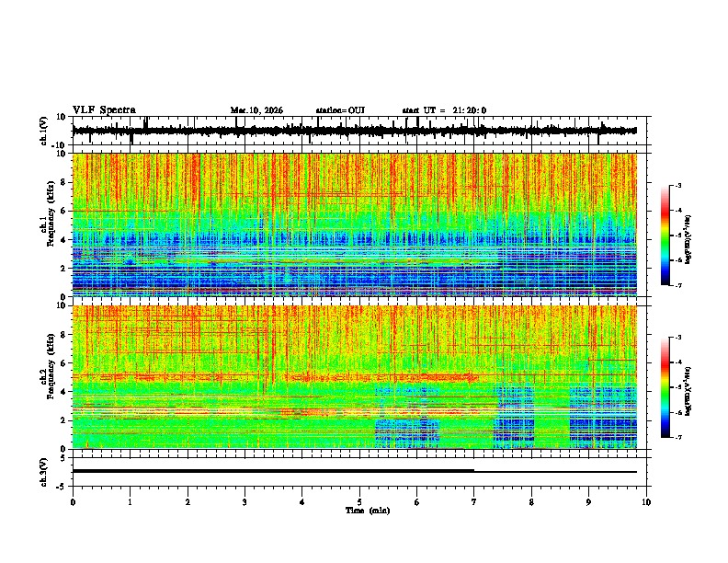This screenshot has width=728, height=563.
Task: Select the ch.1 colorbar "log(PSD)(V²/Hz)" label
Action: point(688,239)
